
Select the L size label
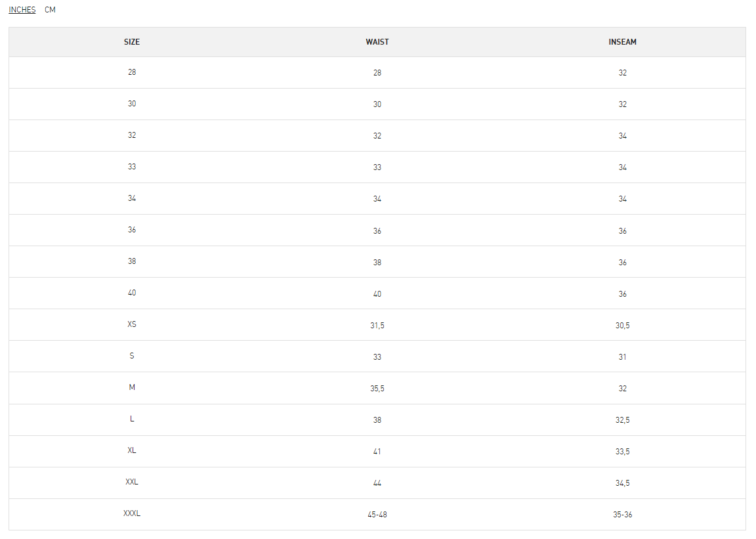132,419
